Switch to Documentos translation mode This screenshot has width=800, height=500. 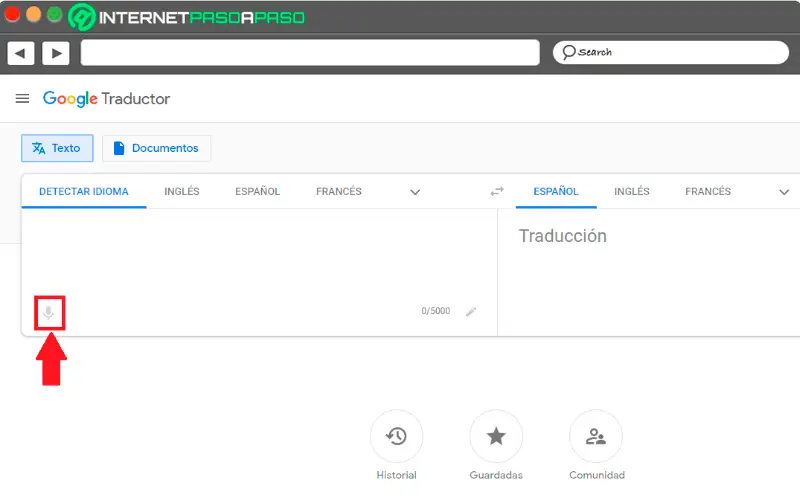tap(157, 148)
